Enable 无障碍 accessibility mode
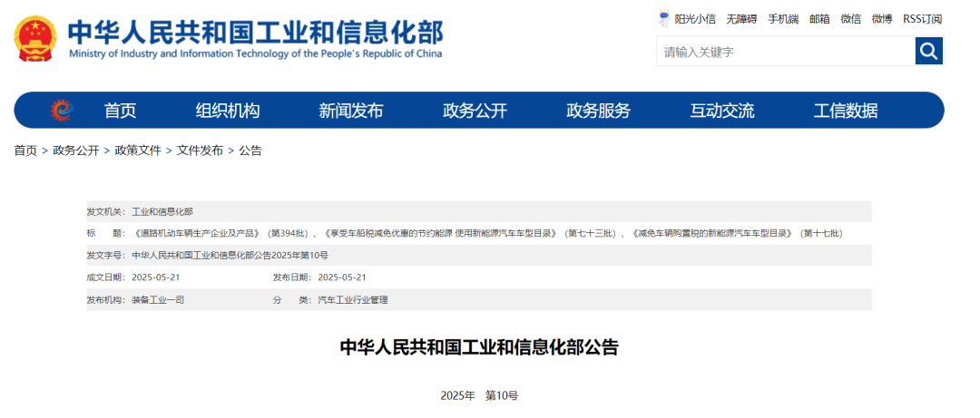Viewport: 980px width, 418px height. [x=741, y=19]
